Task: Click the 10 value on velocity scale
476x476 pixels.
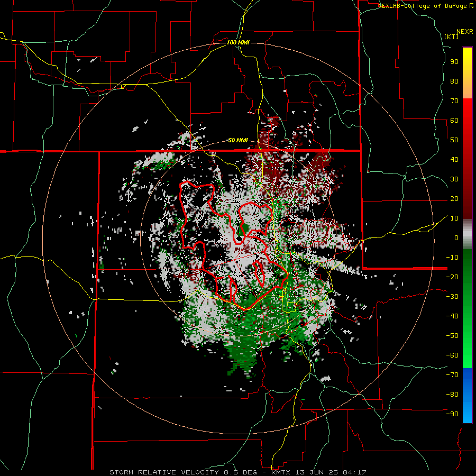Action: click(454, 218)
